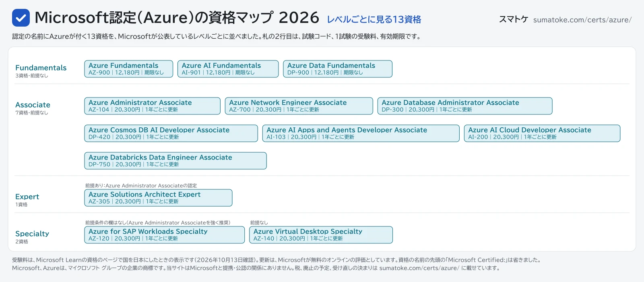The width and height of the screenshot is (644, 282).
Task: Click 'DP-420 | 20,300円 | 1年ごとに更新' detail line
Action: (x=134, y=137)
